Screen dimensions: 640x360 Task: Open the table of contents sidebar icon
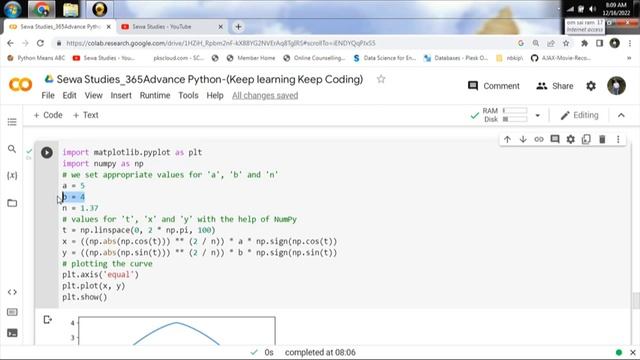pos(12,122)
